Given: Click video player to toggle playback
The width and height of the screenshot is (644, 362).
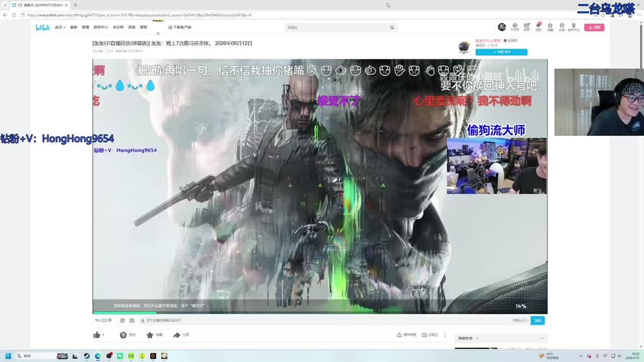Looking at the screenshot, I should pos(320,186).
